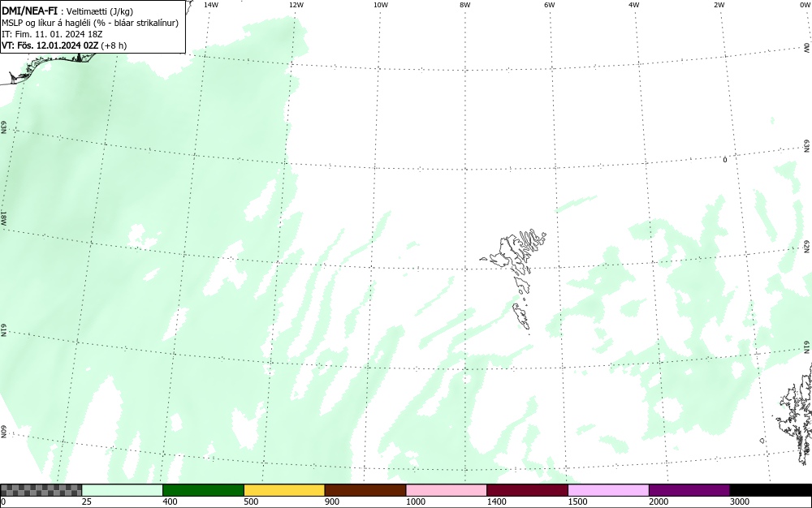Click the light green 25–400 legend swatch

pos(123,490)
